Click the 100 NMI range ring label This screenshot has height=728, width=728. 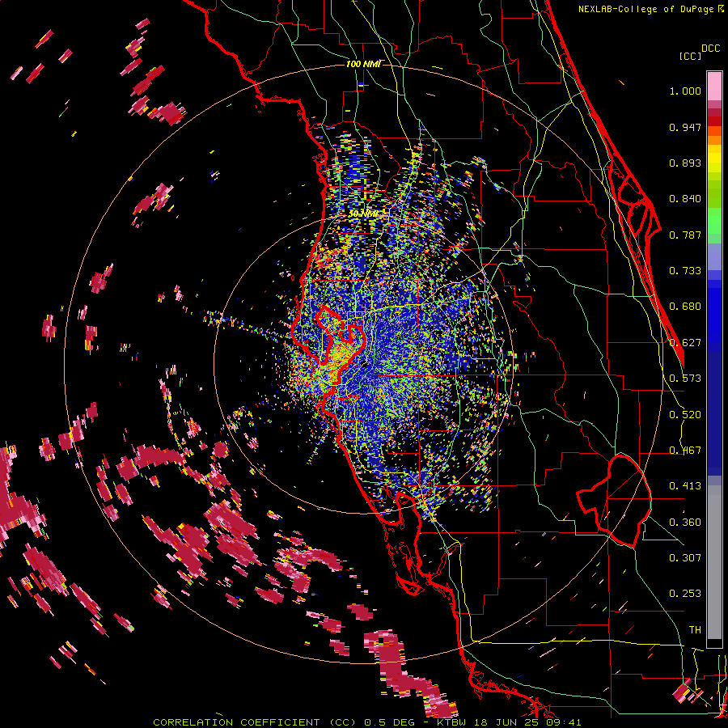(363, 64)
